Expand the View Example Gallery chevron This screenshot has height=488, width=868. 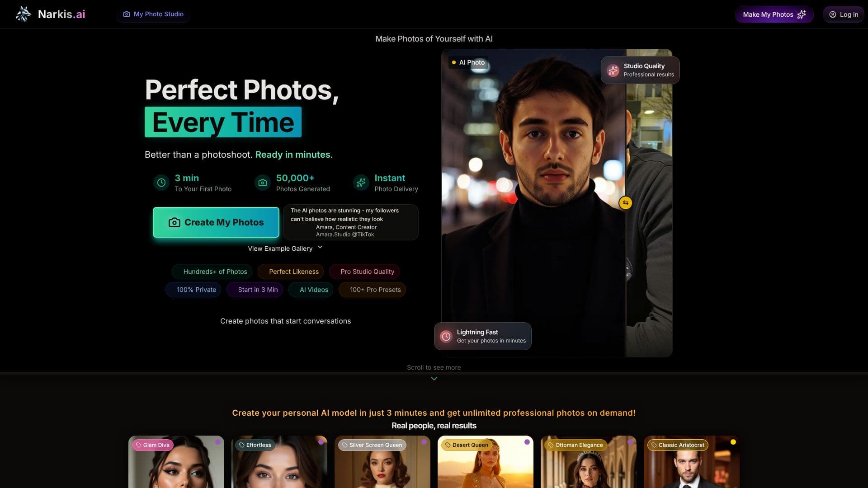coord(320,247)
